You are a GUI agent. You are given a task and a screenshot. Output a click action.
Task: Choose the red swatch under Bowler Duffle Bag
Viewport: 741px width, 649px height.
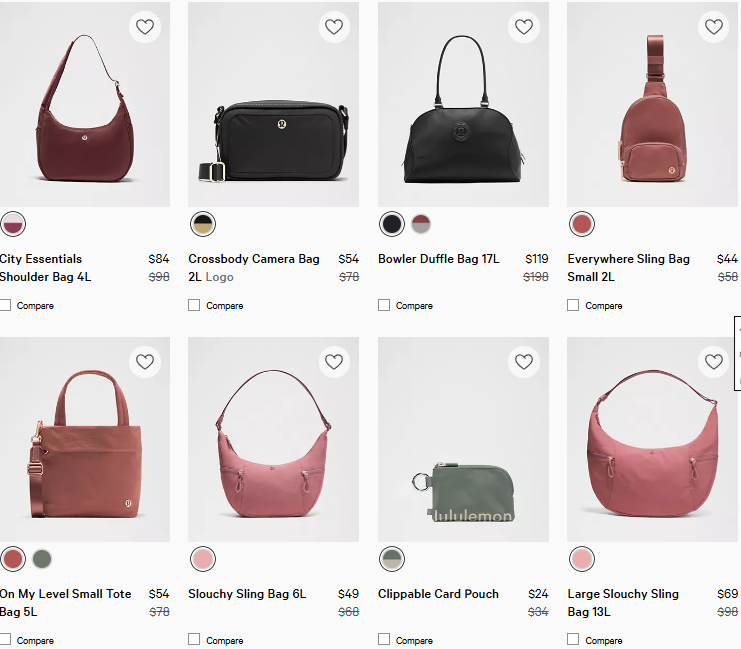(421, 223)
